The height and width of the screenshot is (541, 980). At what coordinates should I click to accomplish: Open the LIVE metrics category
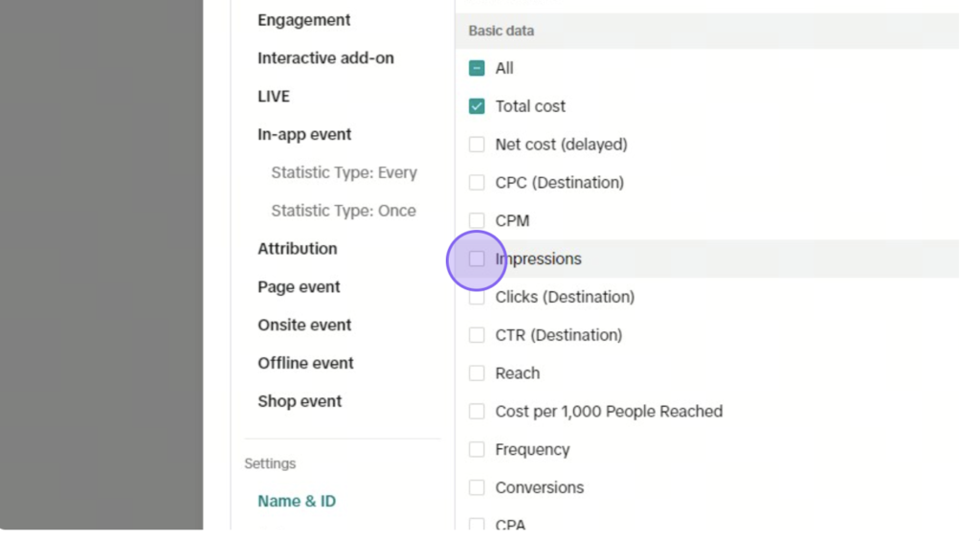pyautogui.click(x=274, y=97)
